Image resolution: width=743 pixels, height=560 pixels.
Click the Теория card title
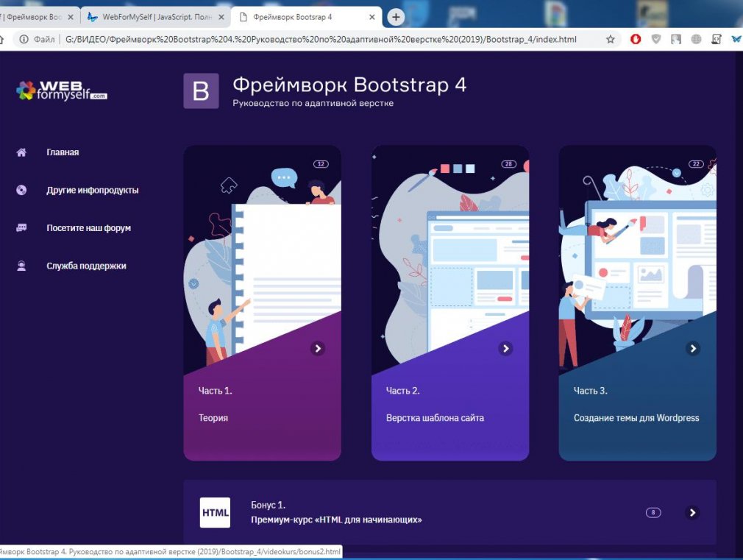pos(213,418)
